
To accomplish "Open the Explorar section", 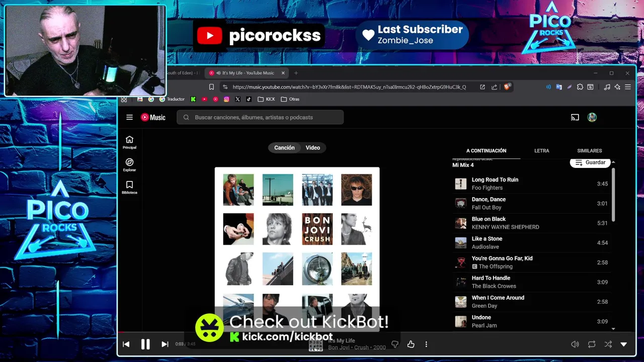I will [x=129, y=165].
